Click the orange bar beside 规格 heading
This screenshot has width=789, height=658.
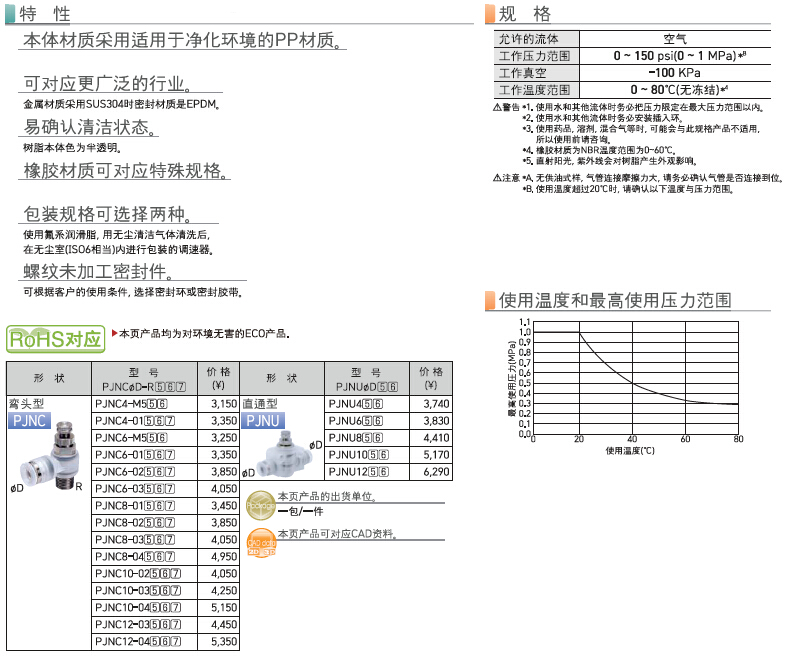(x=488, y=14)
